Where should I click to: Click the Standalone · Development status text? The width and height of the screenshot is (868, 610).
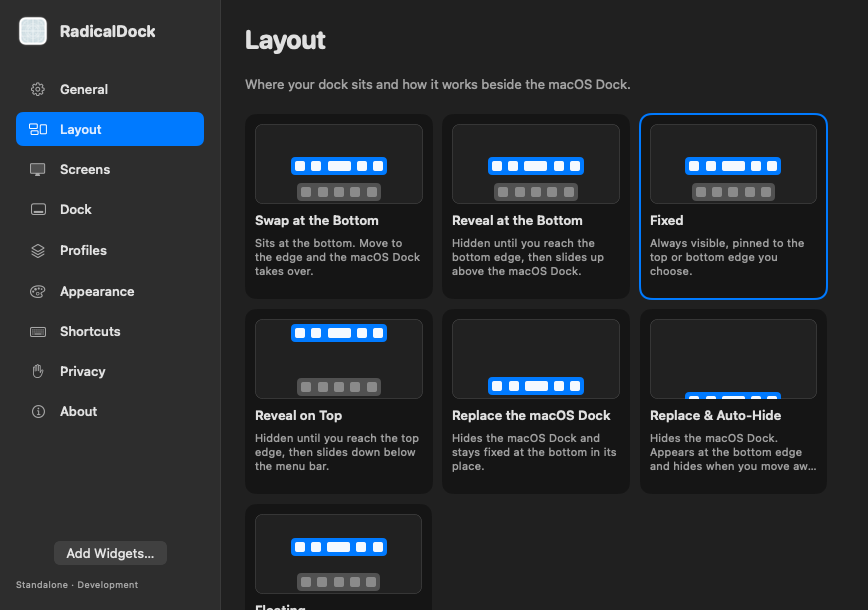tap(77, 585)
